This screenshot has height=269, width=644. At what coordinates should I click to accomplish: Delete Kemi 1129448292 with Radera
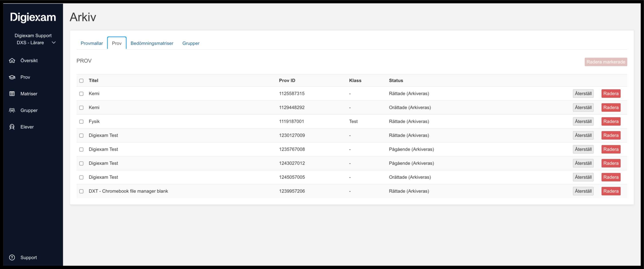pos(611,107)
